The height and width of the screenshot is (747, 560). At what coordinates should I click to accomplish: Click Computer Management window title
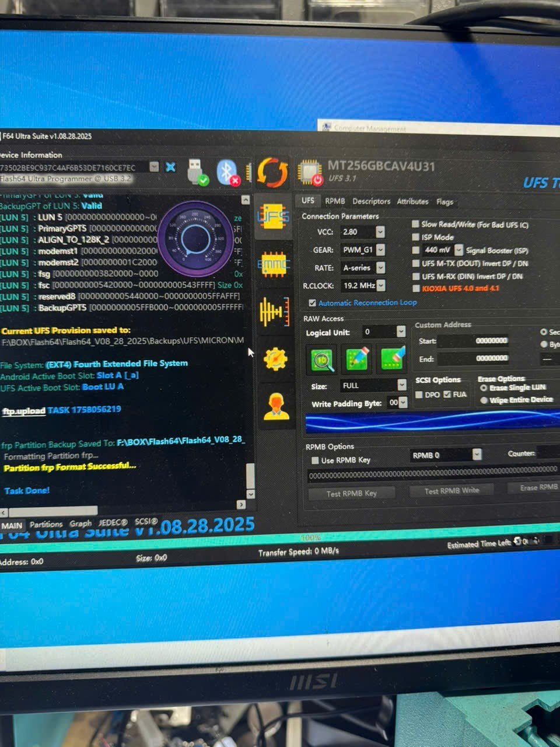coord(370,128)
